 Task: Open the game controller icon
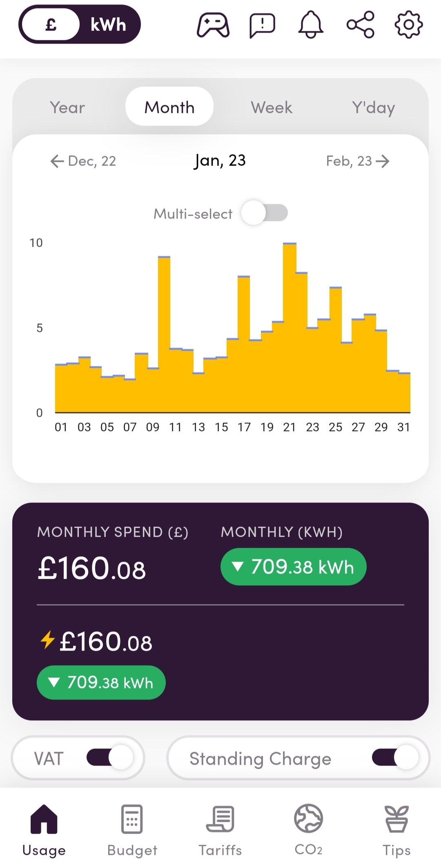tap(213, 25)
